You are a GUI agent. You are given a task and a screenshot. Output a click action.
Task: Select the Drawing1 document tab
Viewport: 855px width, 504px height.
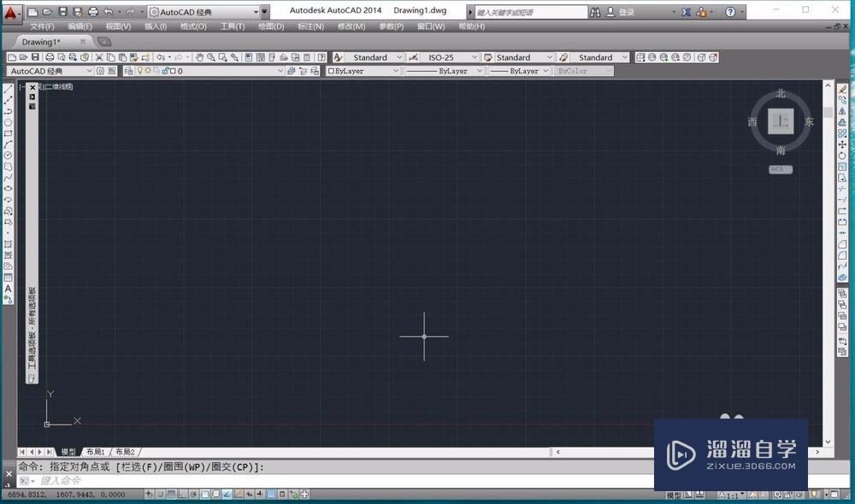41,42
